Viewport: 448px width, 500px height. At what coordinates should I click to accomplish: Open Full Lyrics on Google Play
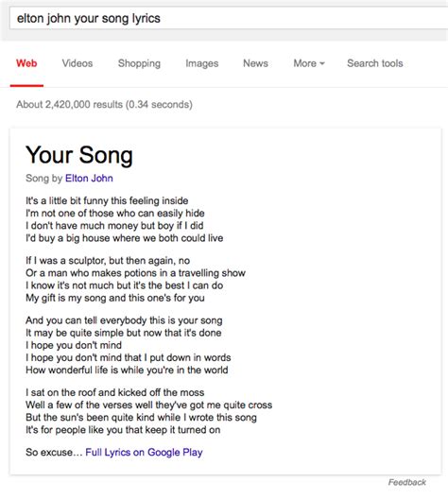point(144,452)
